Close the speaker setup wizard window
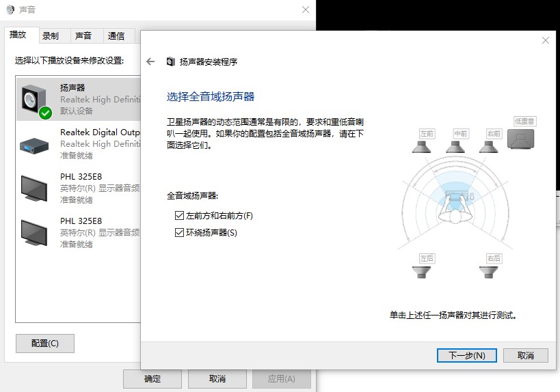The image size is (560, 392). pos(546,41)
